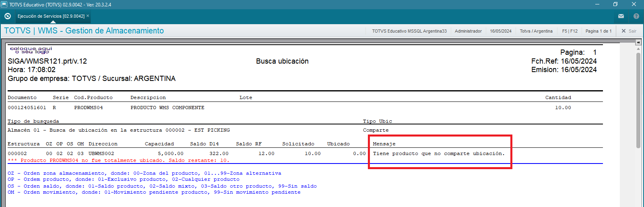Click the Solicitado column header
This screenshot has width=644, height=207.
[x=298, y=144]
